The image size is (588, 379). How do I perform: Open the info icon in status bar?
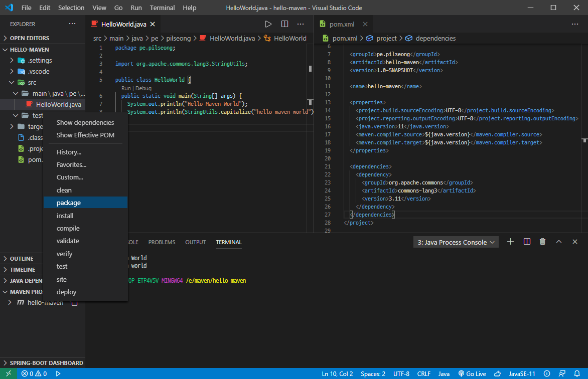(547, 374)
